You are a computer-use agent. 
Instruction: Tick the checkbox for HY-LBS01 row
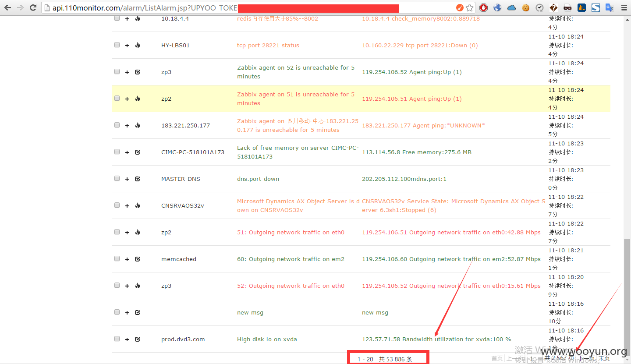(x=117, y=45)
